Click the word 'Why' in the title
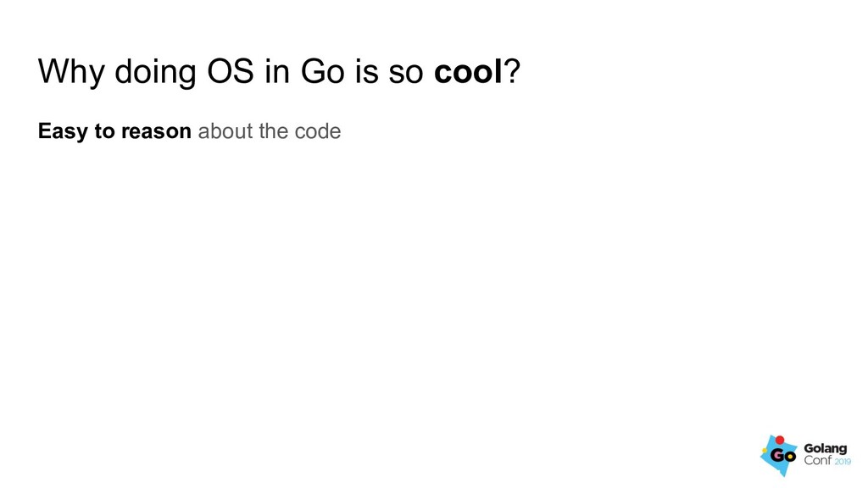The height and width of the screenshot is (488, 868). pyautogui.click(x=71, y=72)
